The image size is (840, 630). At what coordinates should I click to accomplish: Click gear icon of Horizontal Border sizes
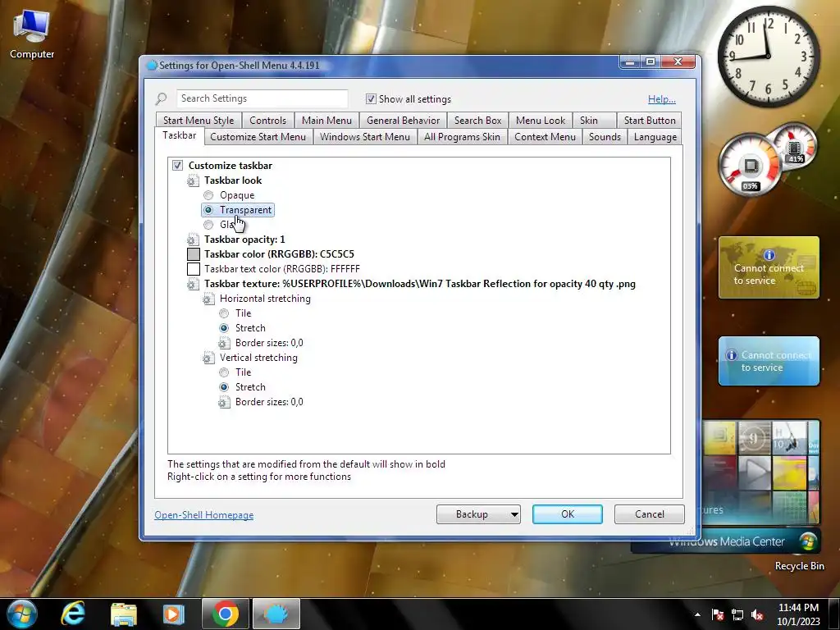[x=224, y=343]
